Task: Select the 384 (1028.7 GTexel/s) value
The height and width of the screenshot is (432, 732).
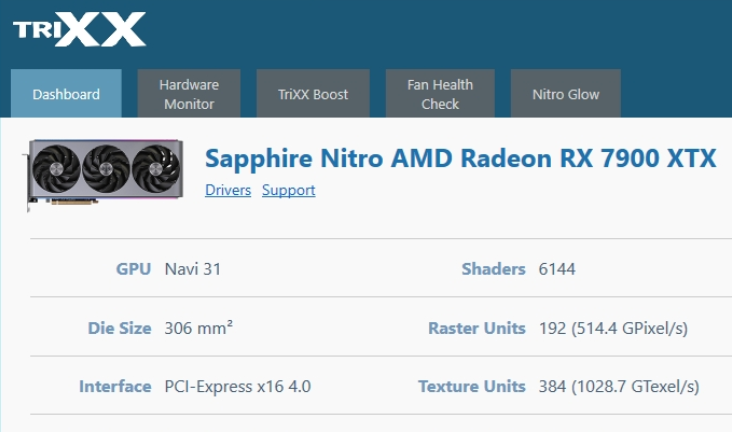Action: [619, 386]
